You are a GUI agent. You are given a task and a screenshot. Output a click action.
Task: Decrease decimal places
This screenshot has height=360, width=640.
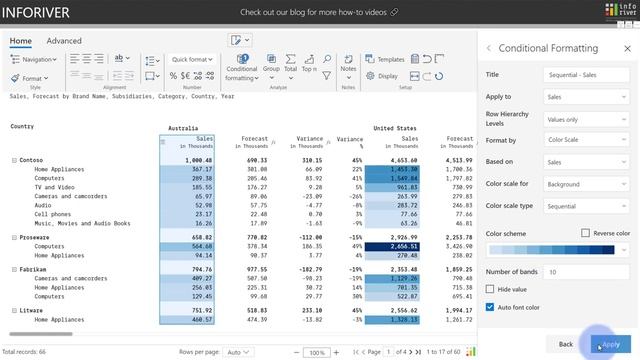click(x=210, y=76)
